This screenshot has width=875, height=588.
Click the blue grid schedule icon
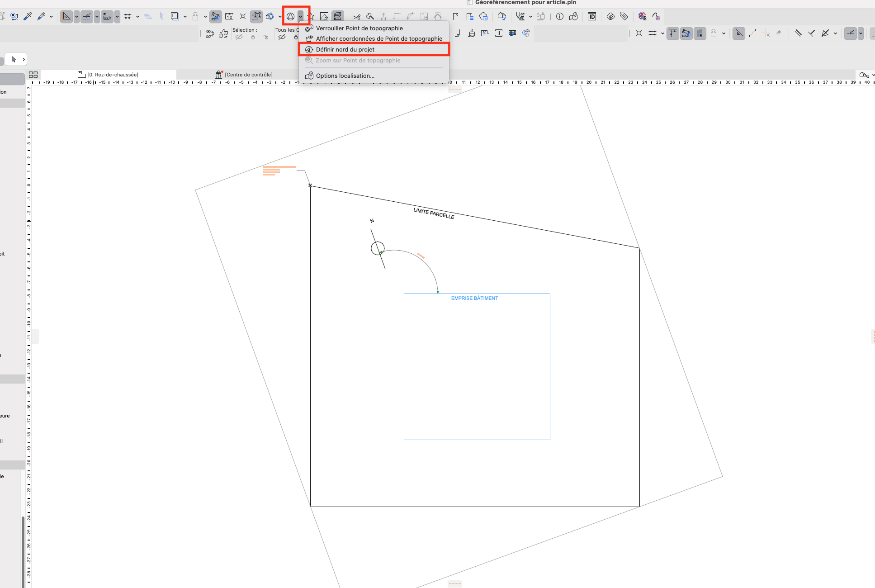[x=512, y=33]
